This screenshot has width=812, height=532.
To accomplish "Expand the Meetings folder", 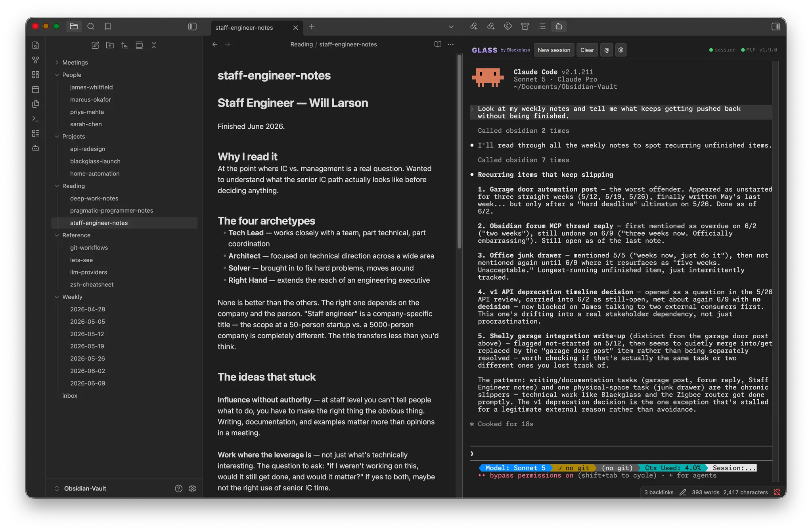I will 75,62.
